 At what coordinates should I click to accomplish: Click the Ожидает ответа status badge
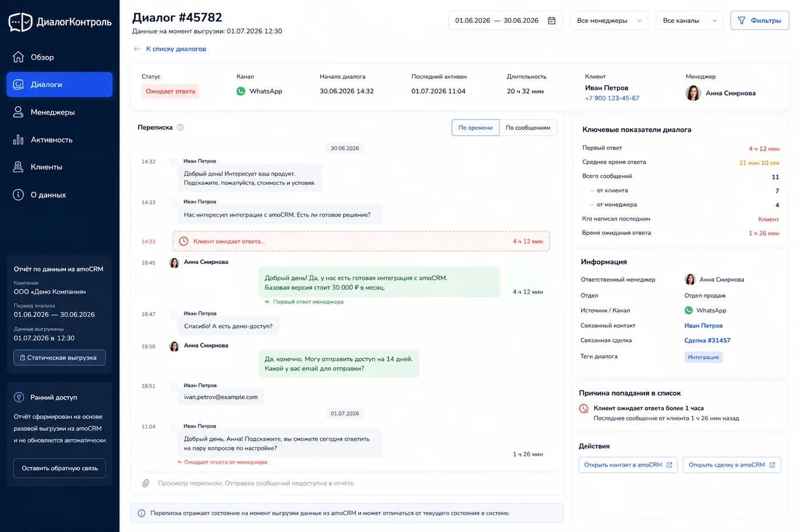[x=170, y=91]
